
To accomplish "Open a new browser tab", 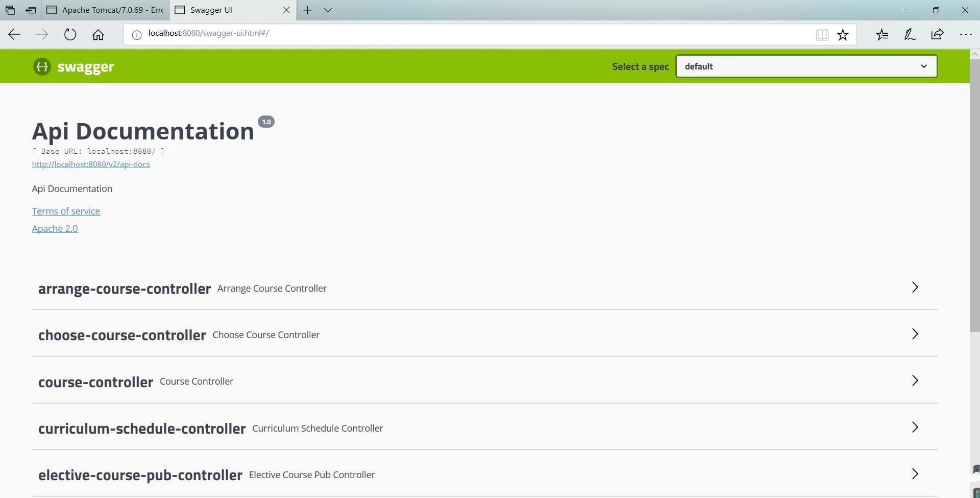I will point(307,10).
